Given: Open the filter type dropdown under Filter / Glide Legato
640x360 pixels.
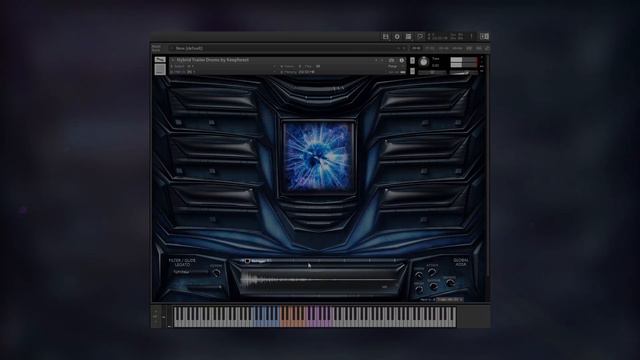Looking at the screenshot, I should pyautogui.click(x=191, y=272).
